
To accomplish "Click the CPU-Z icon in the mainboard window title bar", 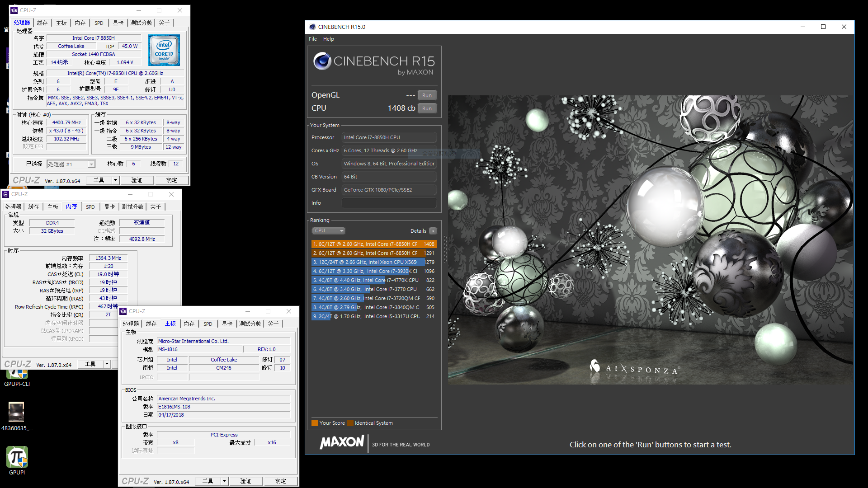I will point(123,311).
